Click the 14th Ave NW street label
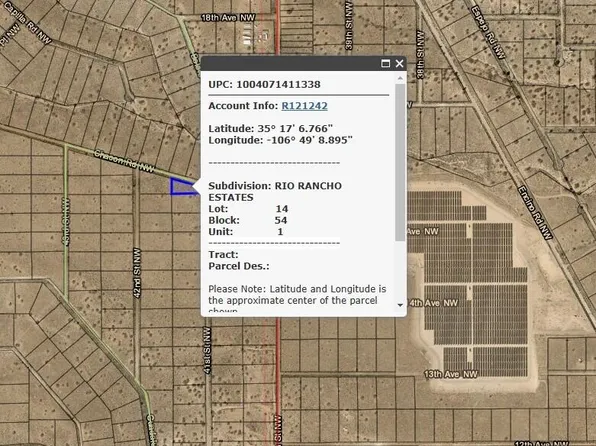The width and height of the screenshot is (596, 446). point(433,303)
